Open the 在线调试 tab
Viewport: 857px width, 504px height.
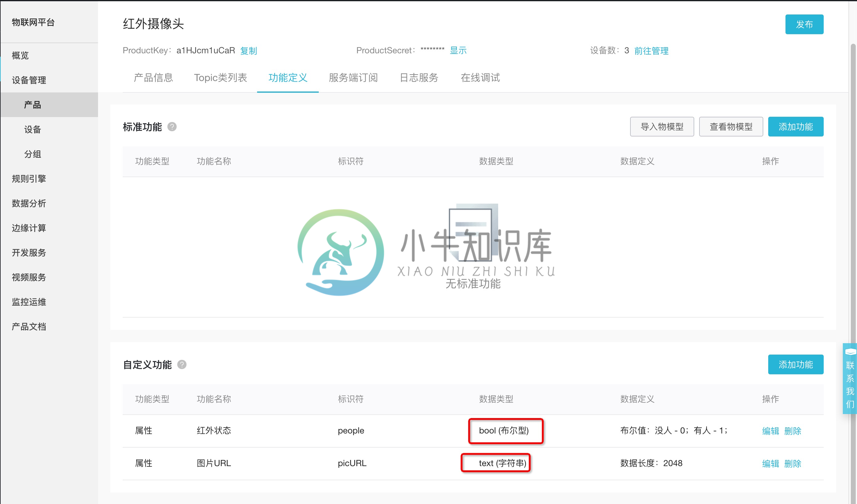pyautogui.click(x=480, y=78)
